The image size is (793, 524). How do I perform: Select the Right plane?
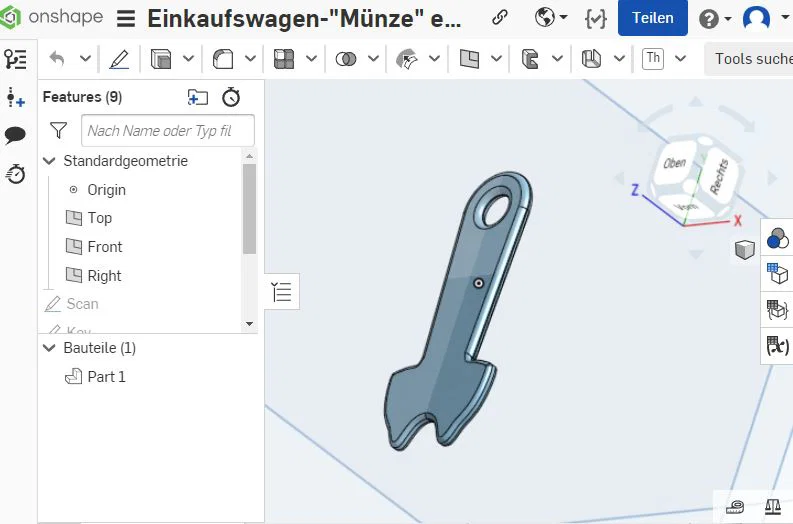(x=104, y=276)
